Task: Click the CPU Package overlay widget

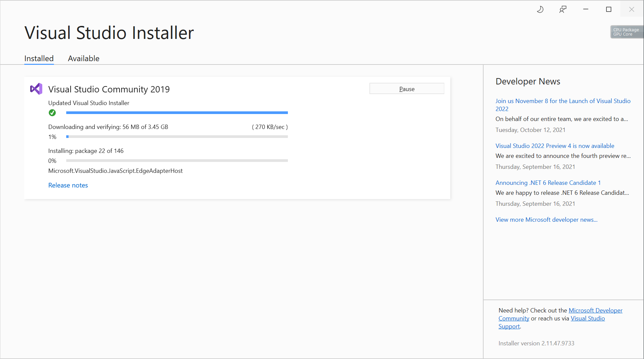Action: click(626, 32)
